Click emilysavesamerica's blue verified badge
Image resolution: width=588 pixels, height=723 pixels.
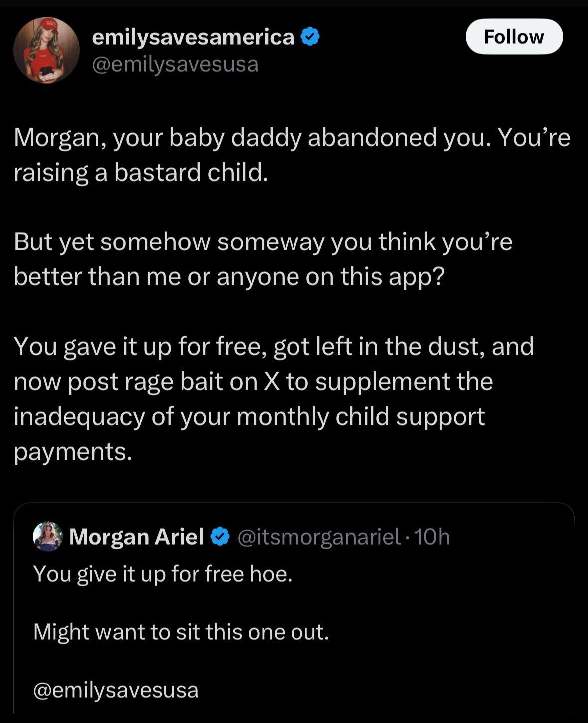pos(310,37)
